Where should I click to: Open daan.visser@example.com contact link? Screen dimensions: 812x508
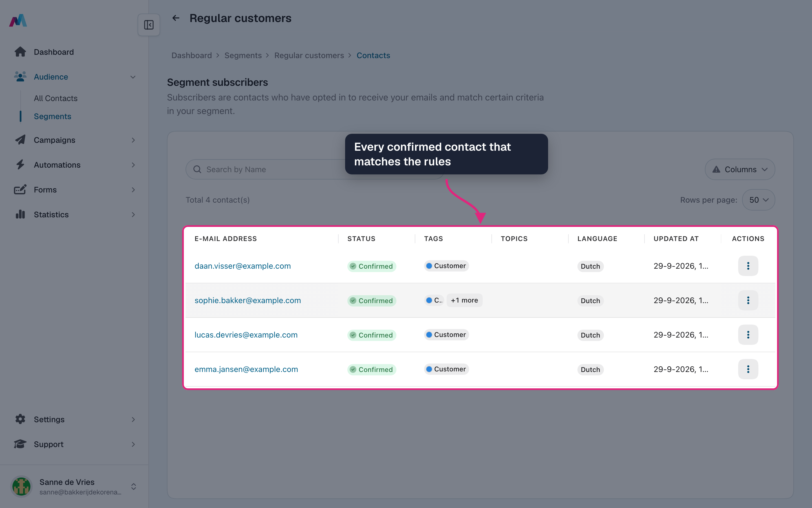point(242,266)
